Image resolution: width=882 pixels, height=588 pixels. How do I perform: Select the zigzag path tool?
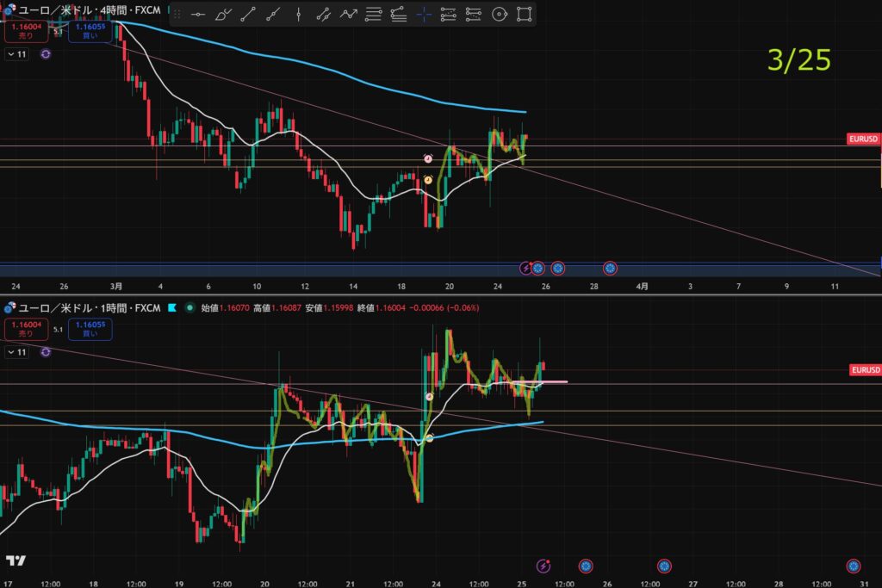coord(348,15)
